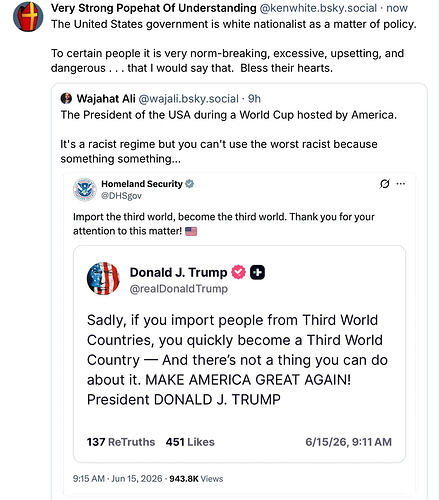Click the black plus badge beside Trump's name
Image resolution: width=439 pixels, height=500 pixels.
tap(258, 272)
